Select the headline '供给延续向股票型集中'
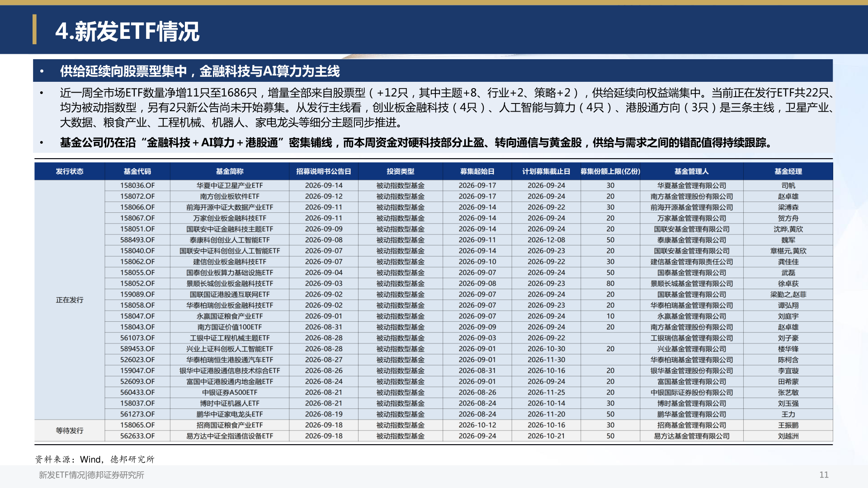 tap(123, 71)
